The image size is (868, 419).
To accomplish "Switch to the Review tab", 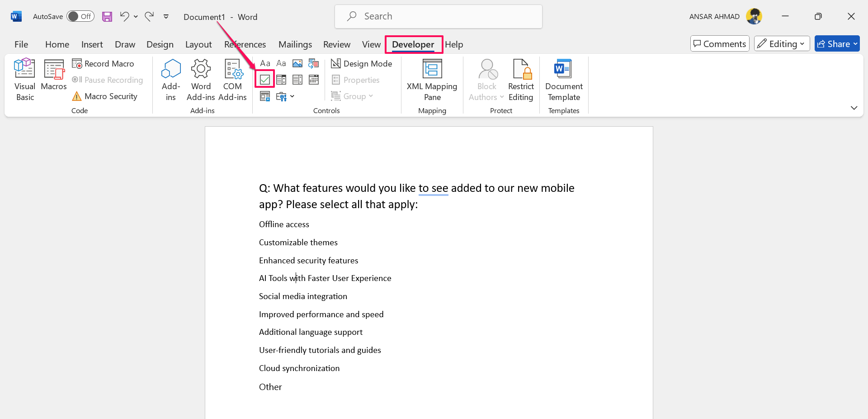I will click(337, 44).
